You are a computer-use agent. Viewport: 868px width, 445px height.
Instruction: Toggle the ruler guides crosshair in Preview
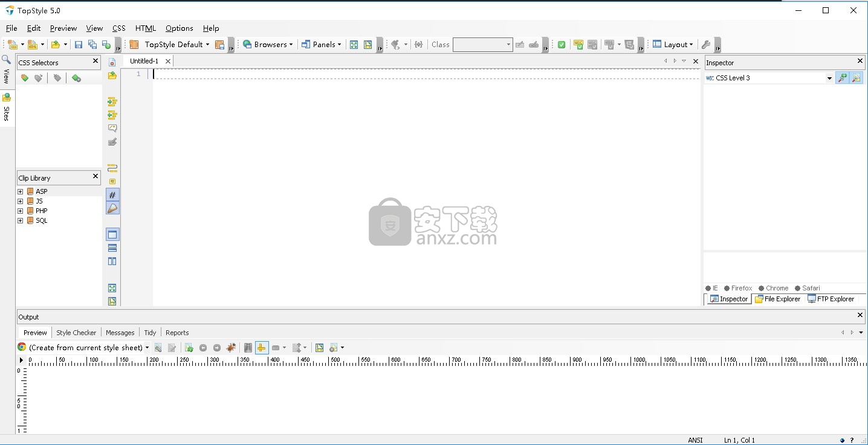click(262, 347)
